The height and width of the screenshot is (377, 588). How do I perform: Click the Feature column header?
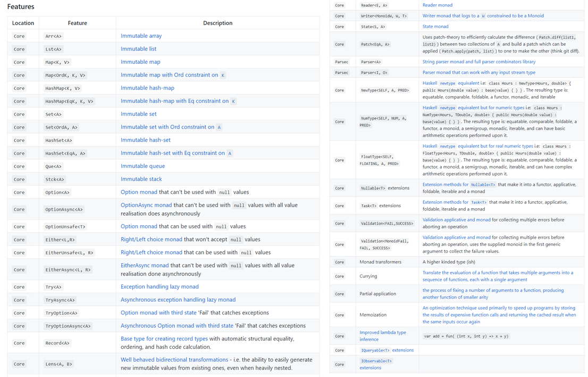78,22
